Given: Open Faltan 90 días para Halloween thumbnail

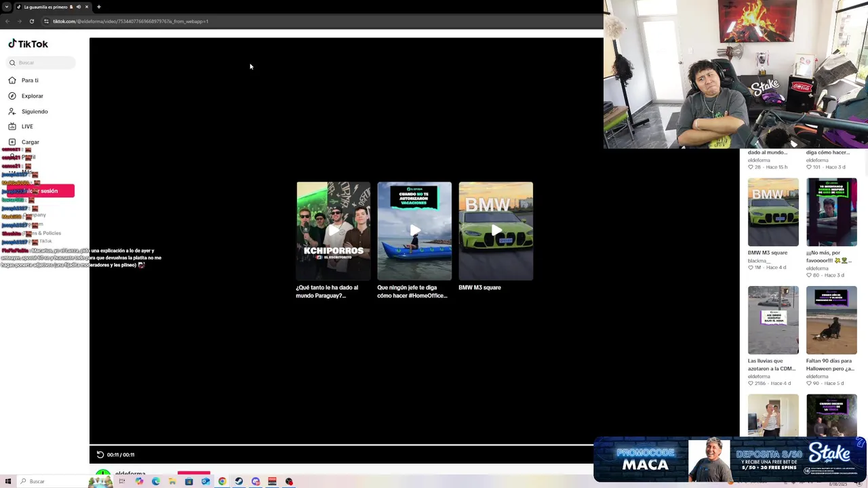Looking at the screenshot, I should 831,320.
